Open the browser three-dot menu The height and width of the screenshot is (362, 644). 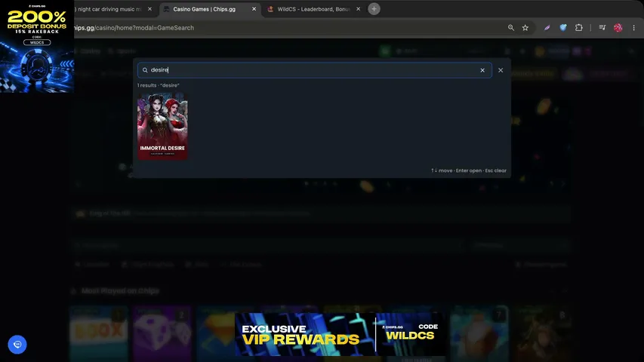(x=633, y=28)
